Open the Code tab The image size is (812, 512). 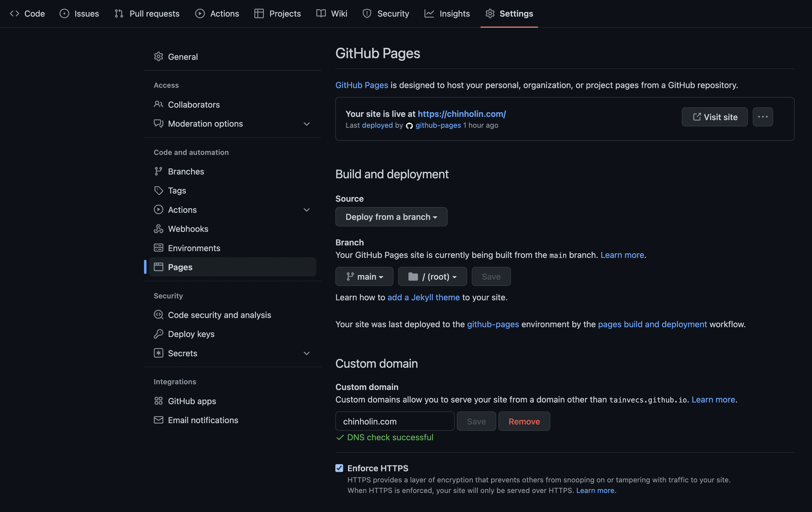tap(27, 14)
